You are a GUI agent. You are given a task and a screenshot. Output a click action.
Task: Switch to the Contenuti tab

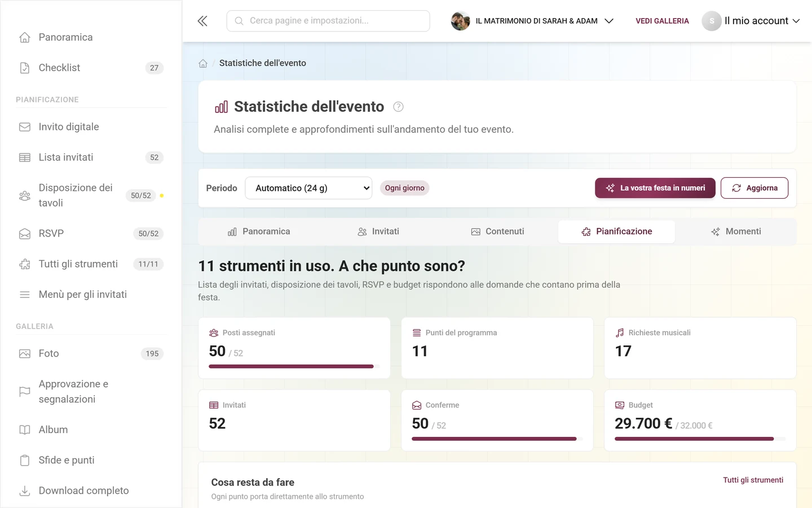point(497,232)
